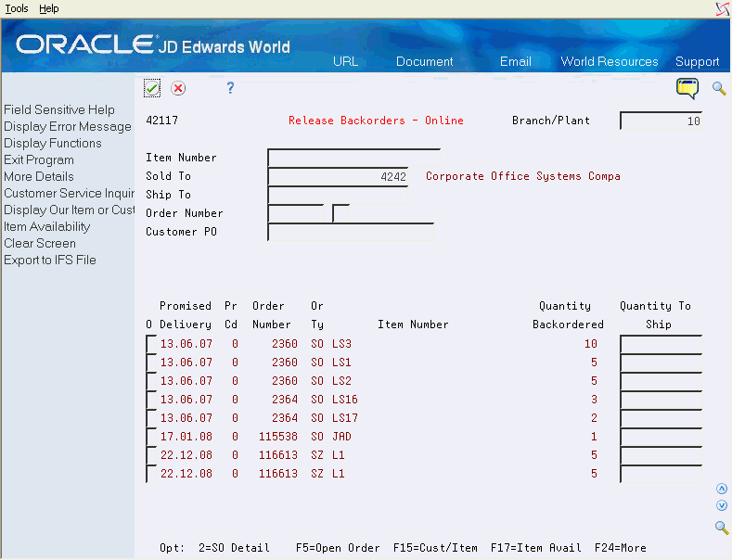
Task: Click item LS16 in the list
Action: coord(345,400)
